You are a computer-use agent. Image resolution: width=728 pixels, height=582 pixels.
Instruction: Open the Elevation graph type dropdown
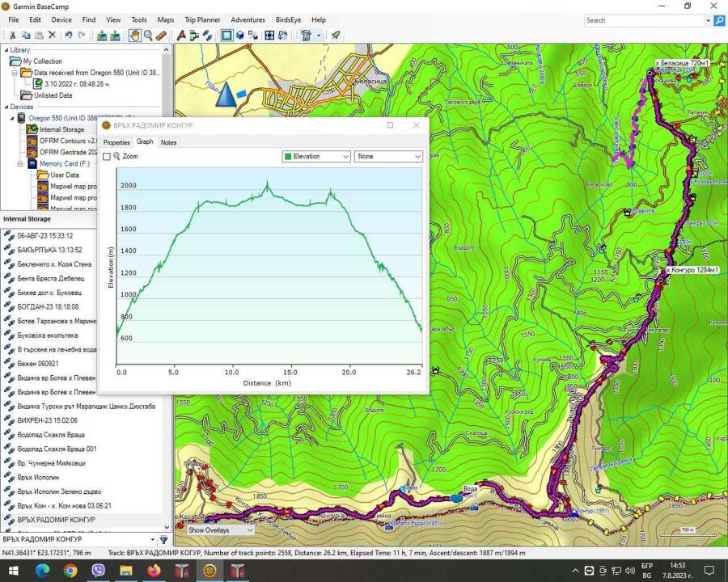(x=316, y=156)
